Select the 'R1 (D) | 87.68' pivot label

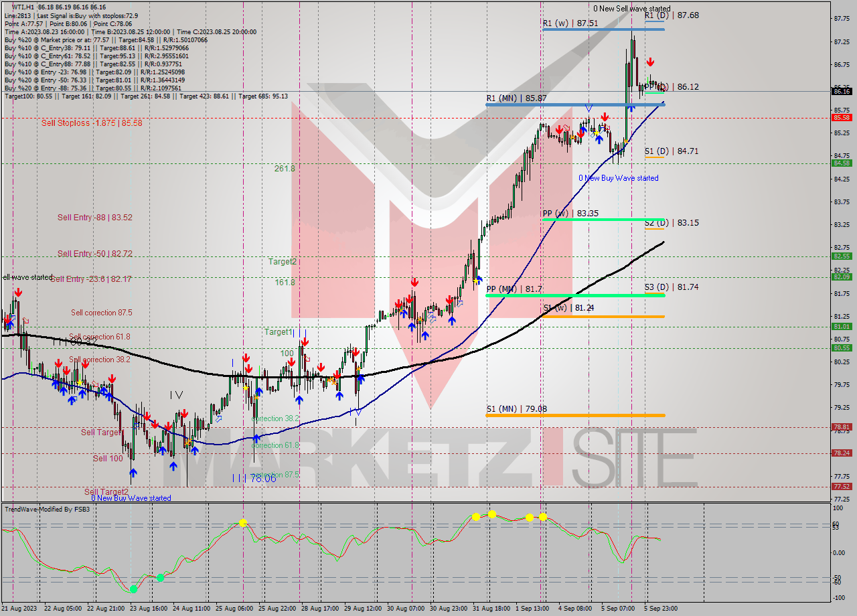[x=672, y=15]
